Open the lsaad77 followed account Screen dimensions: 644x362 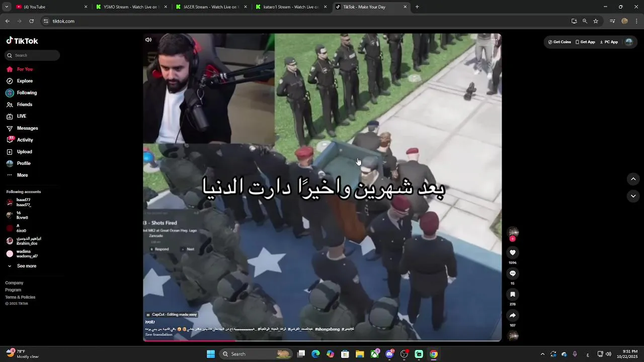[x=19, y=202]
